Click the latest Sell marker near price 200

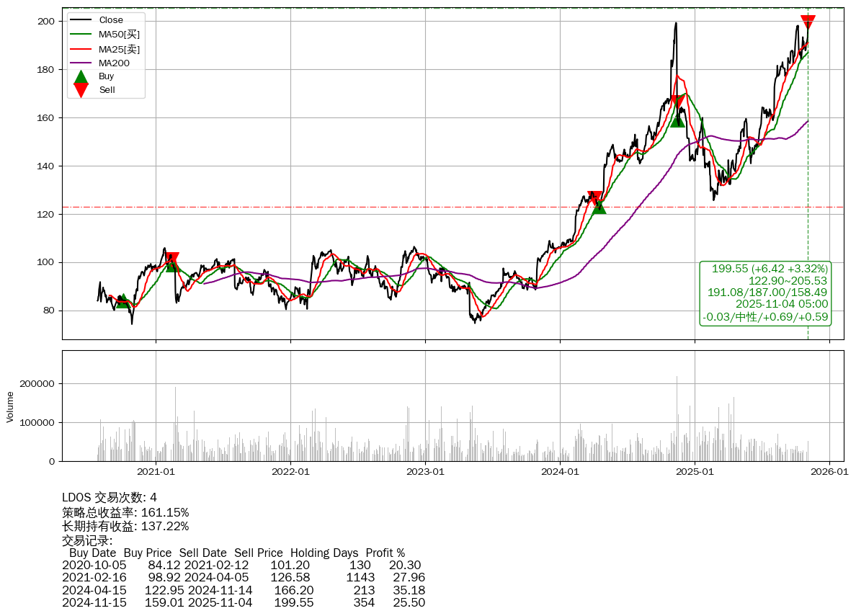coord(808,22)
